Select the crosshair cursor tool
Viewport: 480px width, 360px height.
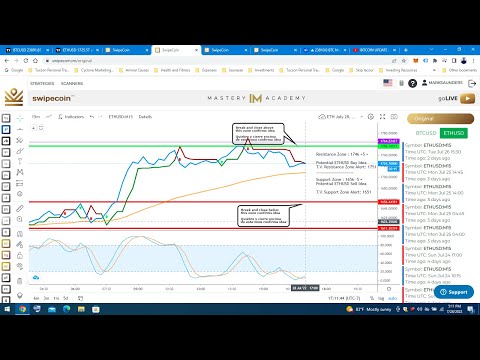pos(20,118)
